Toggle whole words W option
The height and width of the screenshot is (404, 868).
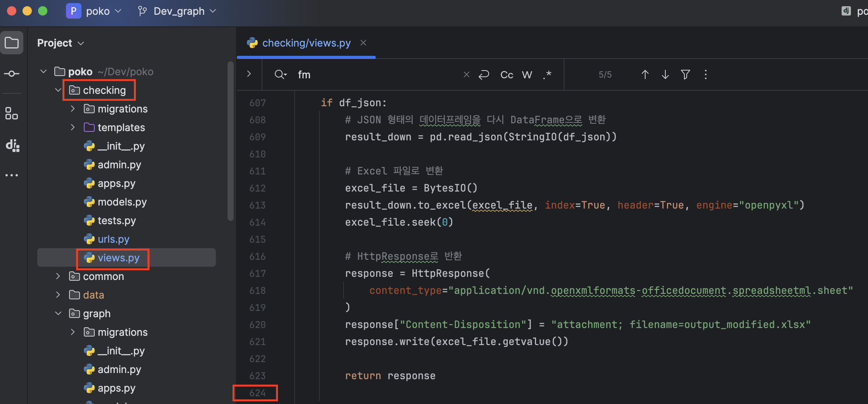(x=527, y=74)
